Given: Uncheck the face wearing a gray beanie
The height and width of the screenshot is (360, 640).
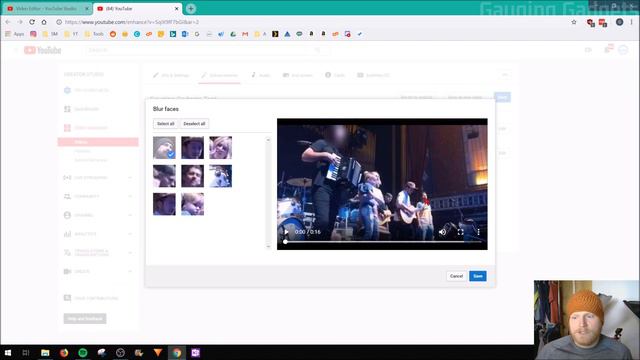Looking at the screenshot, I should 164,148.
